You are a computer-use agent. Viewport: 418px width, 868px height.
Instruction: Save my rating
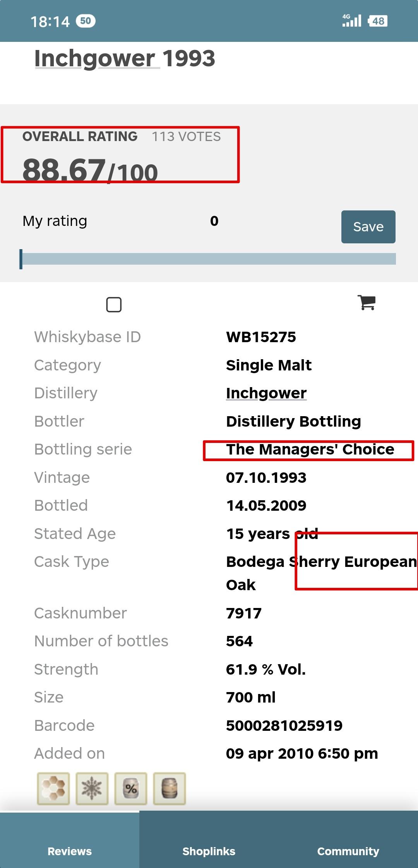pos(368,227)
